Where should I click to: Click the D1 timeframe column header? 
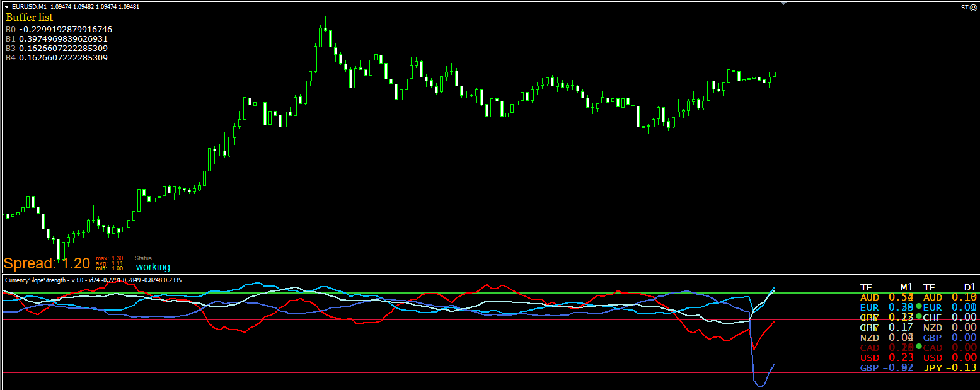pyautogui.click(x=970, y=287)
